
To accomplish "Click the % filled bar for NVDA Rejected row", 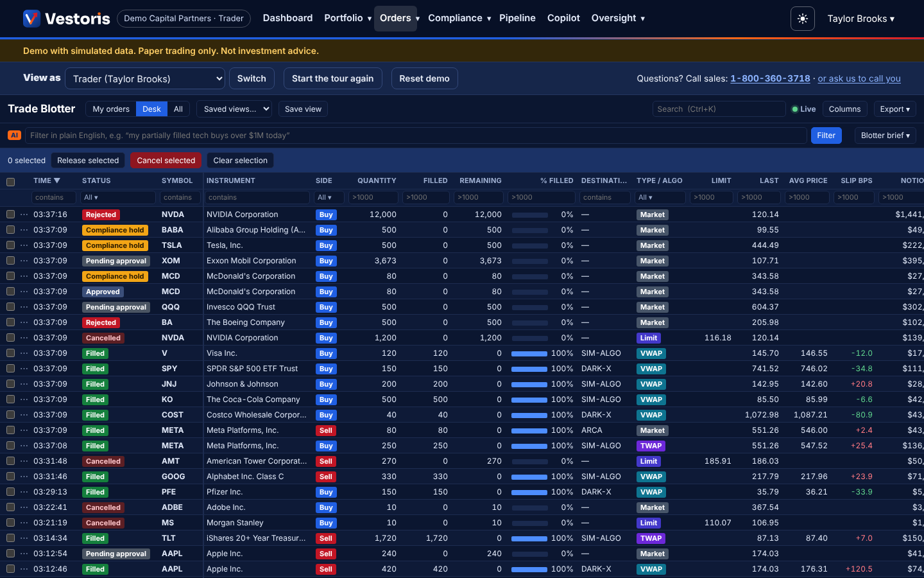I will (x=529, y=215).
